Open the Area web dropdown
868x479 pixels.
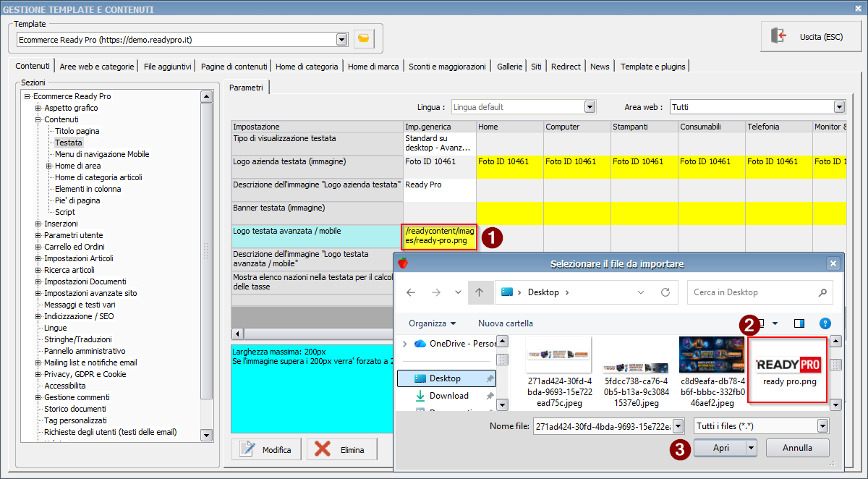click(839, 107)
